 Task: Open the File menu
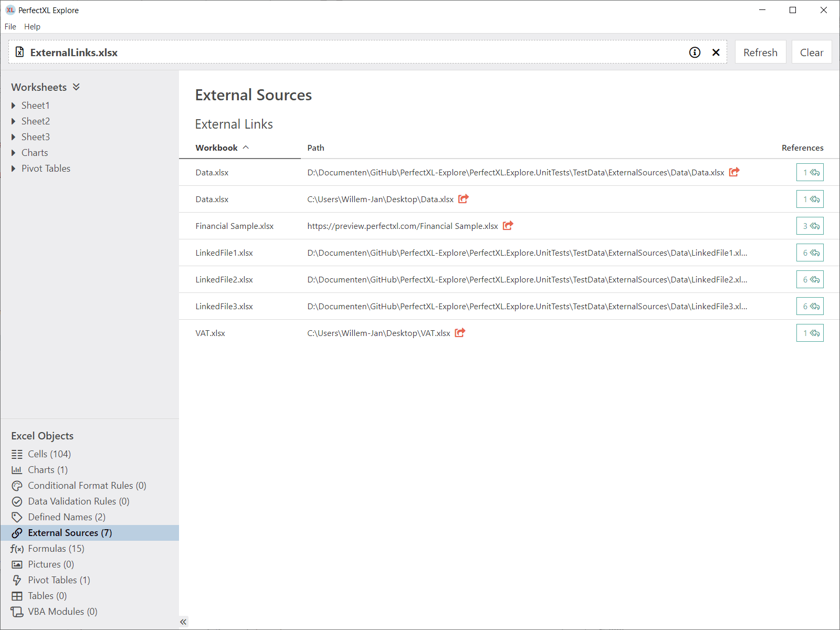tap(10, 27)
